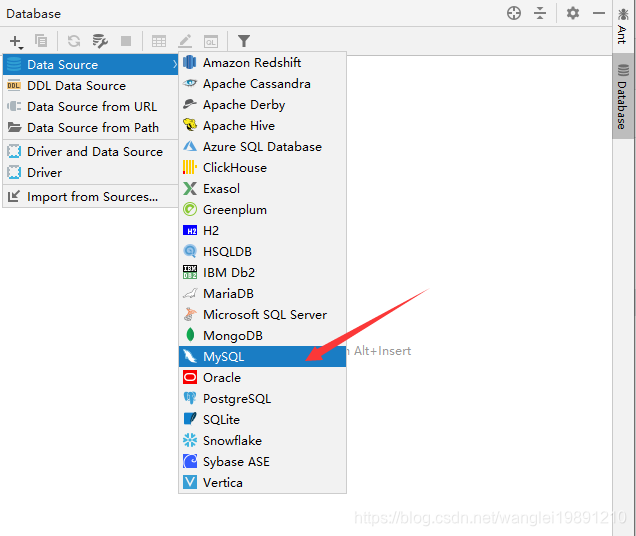Select Amazon Redshift data source
636x536 pixels.
pos(262,63)
